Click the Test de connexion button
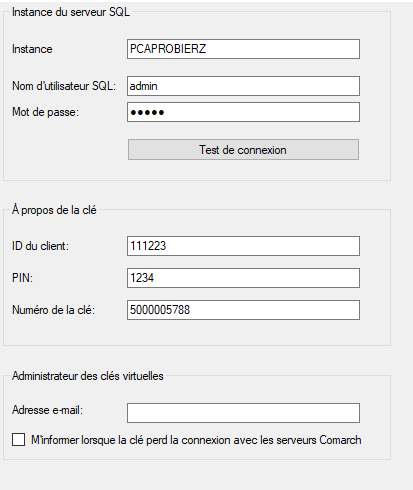The height and width of the screenshot is (490, 413). [243, 150]
